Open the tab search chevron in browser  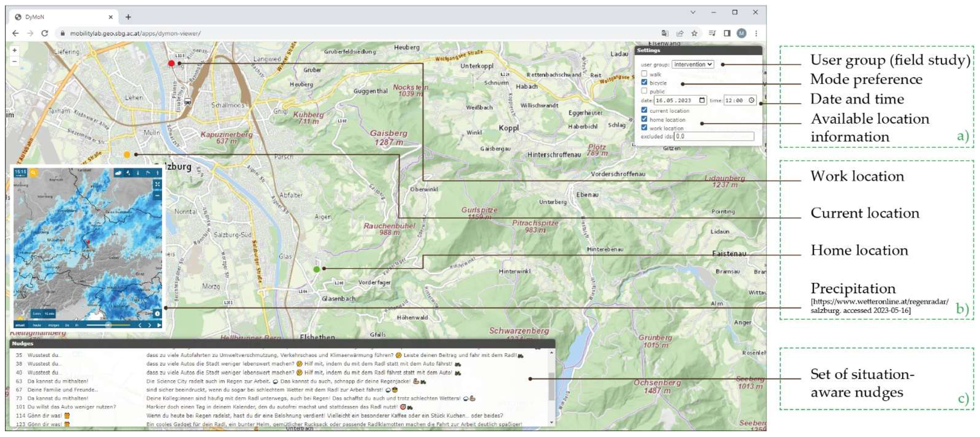click(693, 13)
